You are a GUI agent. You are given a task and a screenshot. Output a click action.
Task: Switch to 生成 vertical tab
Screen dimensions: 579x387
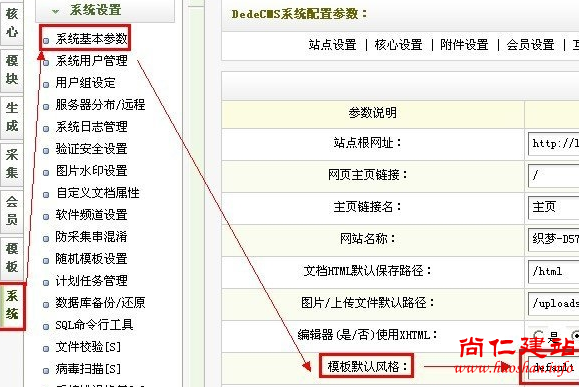pyautogui.click(x=12, y=117)
